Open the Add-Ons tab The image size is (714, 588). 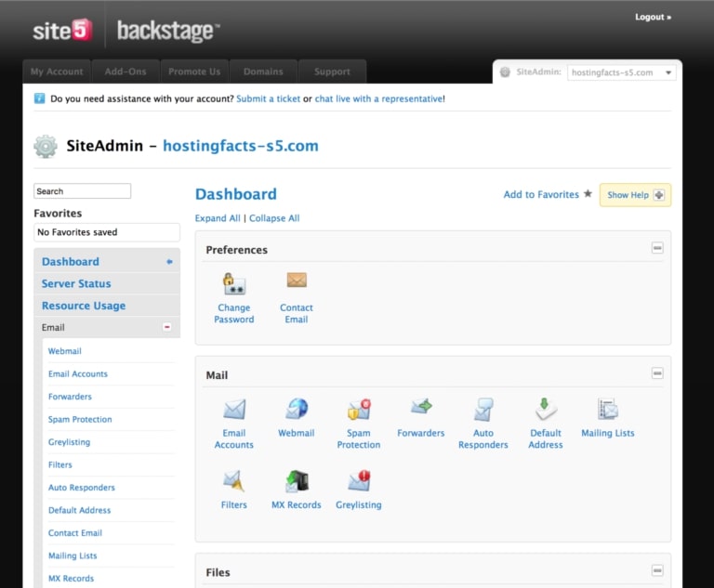coord(126,72)
